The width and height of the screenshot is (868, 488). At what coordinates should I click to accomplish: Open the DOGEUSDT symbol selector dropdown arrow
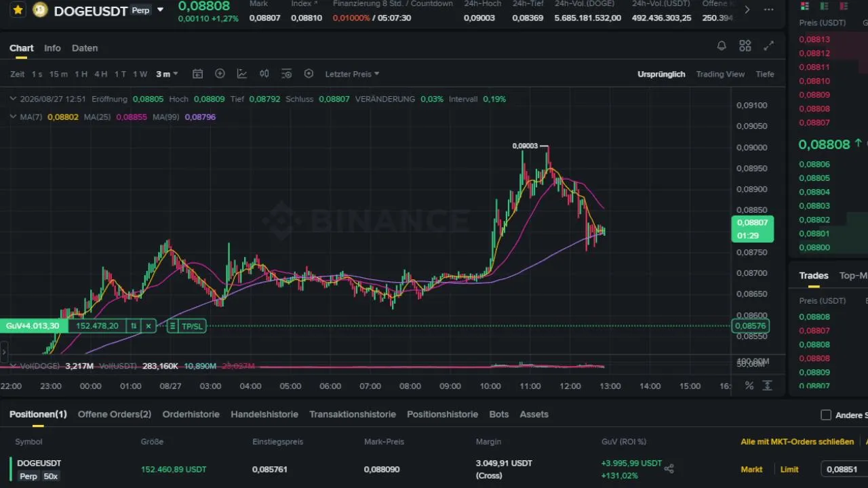(x=160, y=10)
